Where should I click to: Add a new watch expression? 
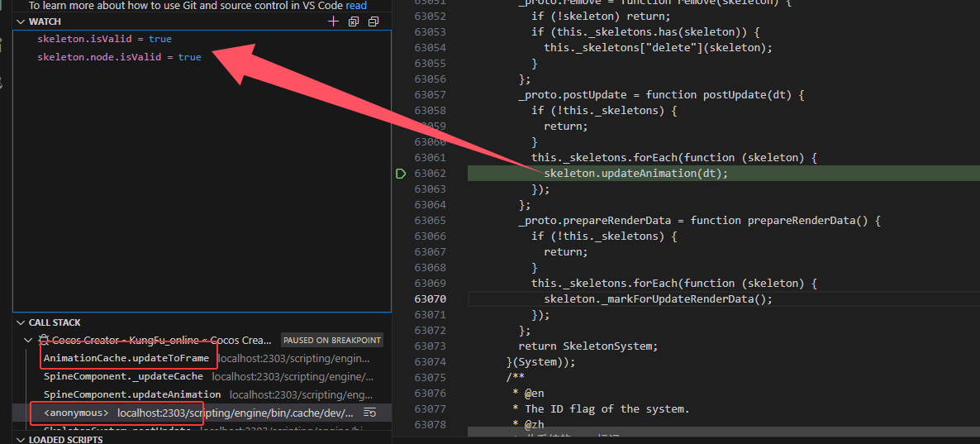click(333, 21)
